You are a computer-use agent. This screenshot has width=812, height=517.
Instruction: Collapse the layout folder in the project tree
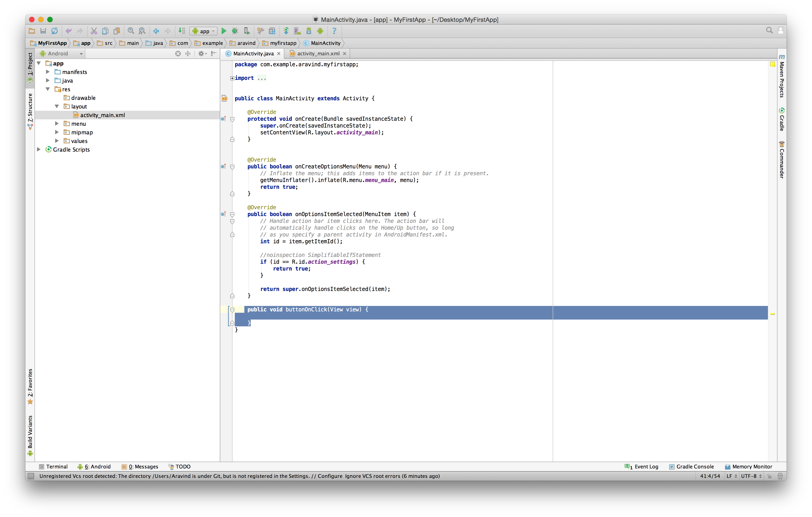click(x=57, y=106)
